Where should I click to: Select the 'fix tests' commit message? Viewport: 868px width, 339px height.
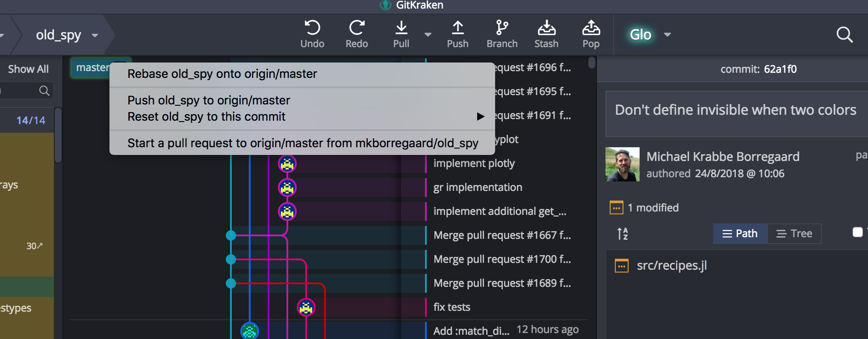(452, 307)
